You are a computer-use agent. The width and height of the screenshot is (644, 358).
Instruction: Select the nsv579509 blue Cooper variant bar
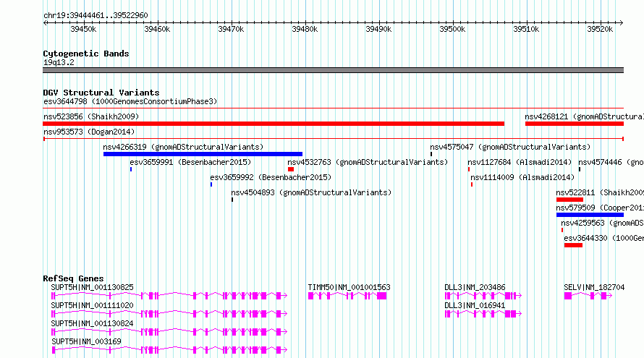coord(590,215)
